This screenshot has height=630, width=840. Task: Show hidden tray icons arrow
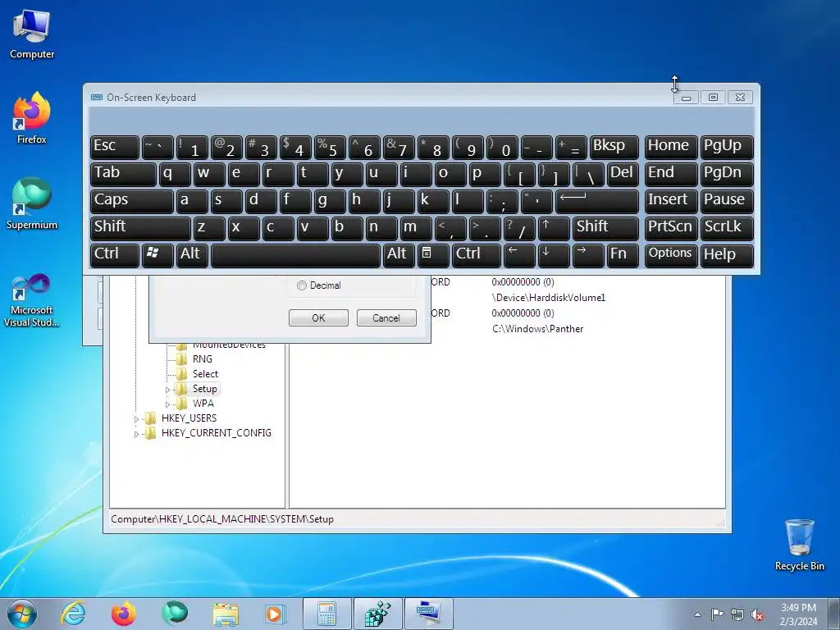coord(697,614)
